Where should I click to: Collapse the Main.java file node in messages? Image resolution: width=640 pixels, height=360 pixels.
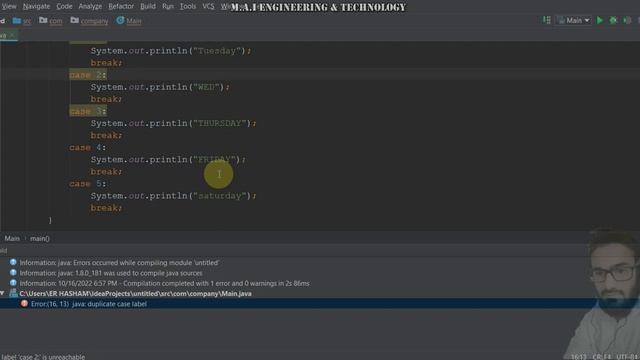pyautogui.click(x=2, y=293)
